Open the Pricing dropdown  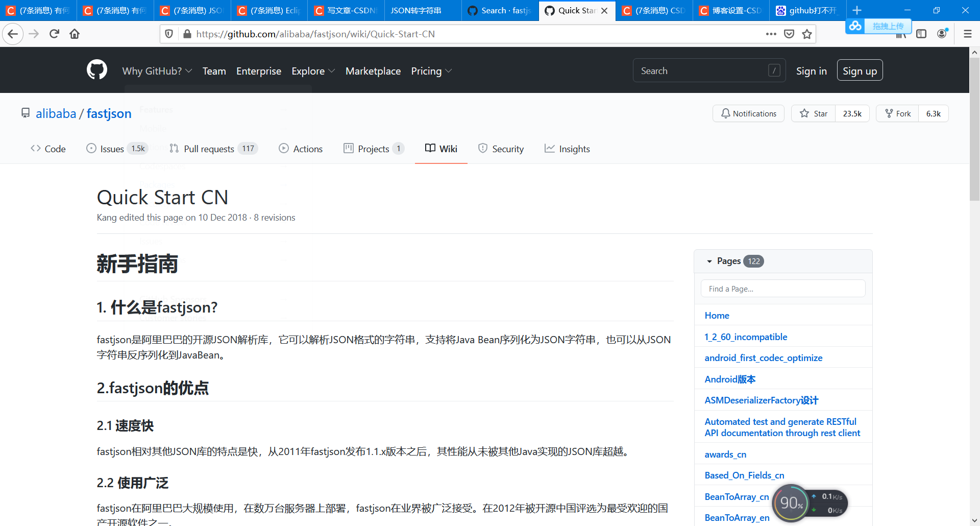pyautogui.click(x=431, y=71)
